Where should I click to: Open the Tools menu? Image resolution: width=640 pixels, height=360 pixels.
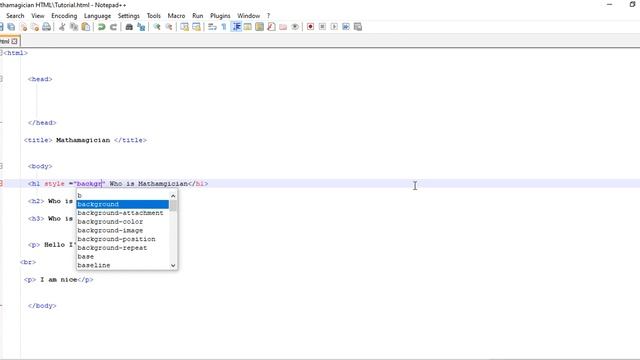click(x=153, y=16)
